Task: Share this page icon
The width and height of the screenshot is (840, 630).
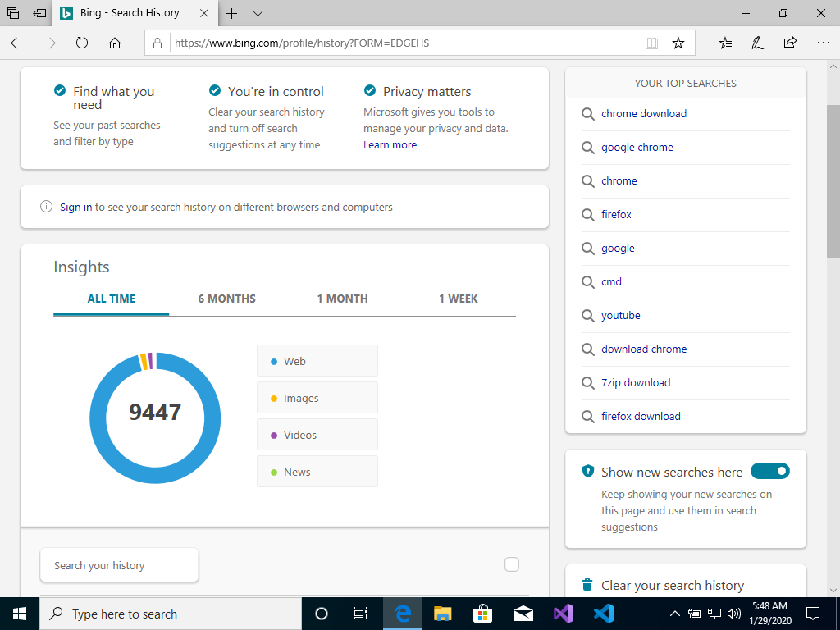Action: pyautogui.click(x=790, y=43)
